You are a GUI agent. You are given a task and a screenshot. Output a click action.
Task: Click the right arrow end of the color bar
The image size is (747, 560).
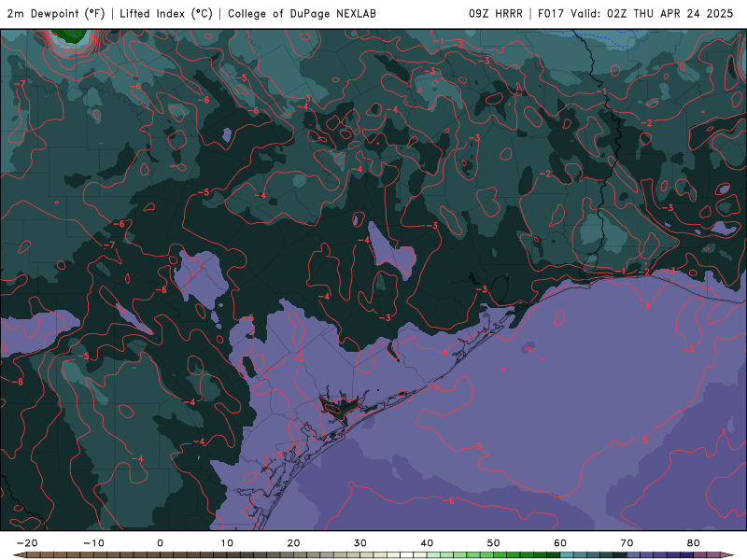tap(727, 555)
